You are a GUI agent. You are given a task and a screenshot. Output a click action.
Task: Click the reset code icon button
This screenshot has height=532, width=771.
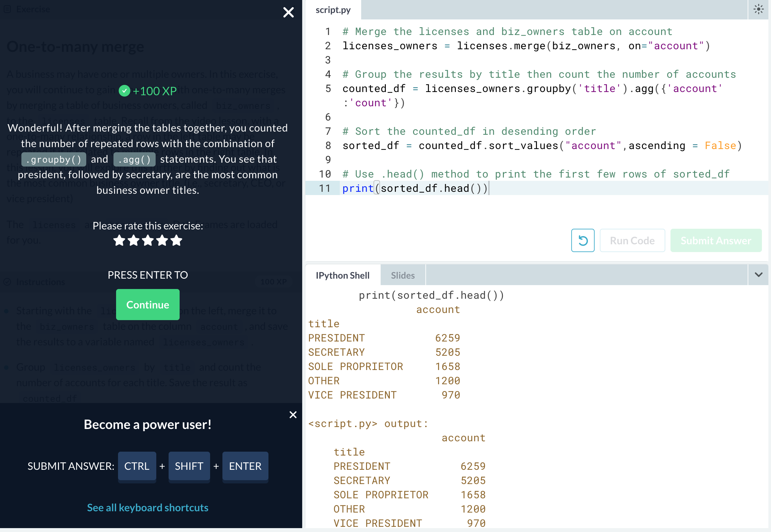pos(582,240)
